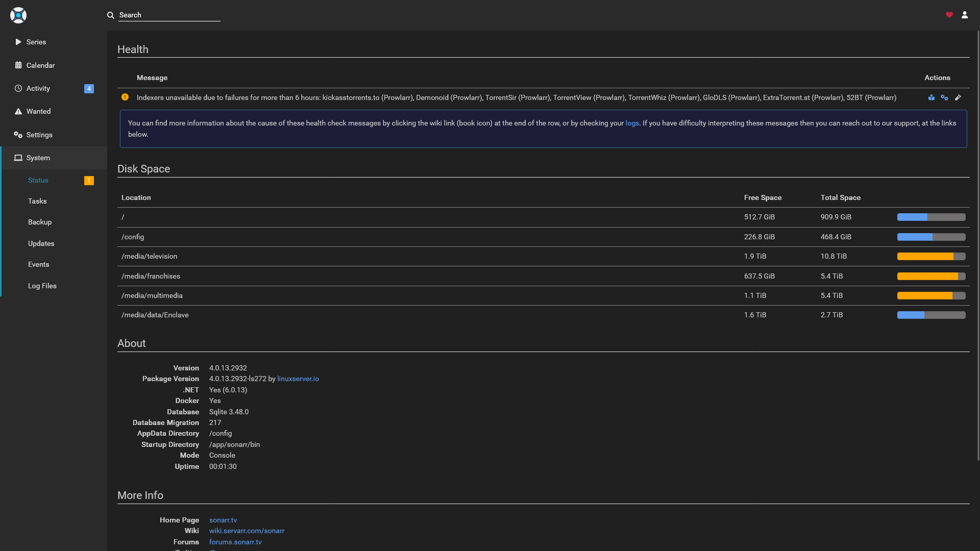Screen dimensions: 980x551
Task: Open the wiki book icon for health message
Action: coord(932,97)
